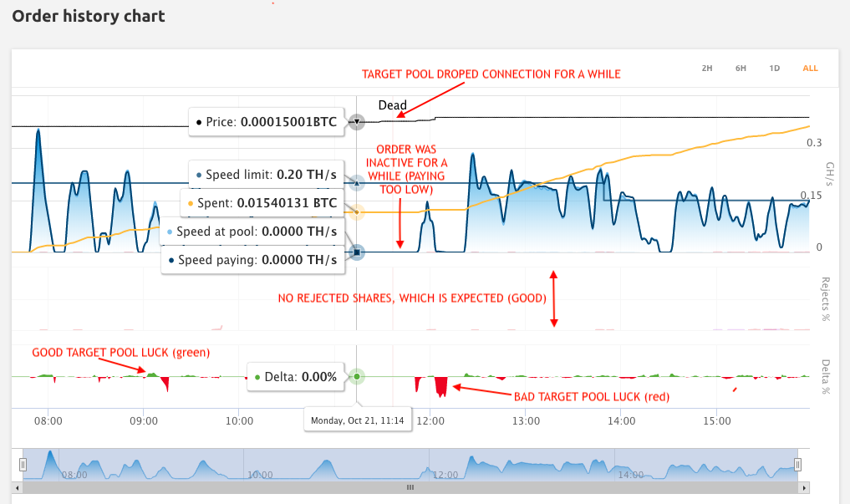Click the orange Spent diamond marker on chart
This screenshot has height=504, width=850.
pyautogui.click(x=357, y=212)
